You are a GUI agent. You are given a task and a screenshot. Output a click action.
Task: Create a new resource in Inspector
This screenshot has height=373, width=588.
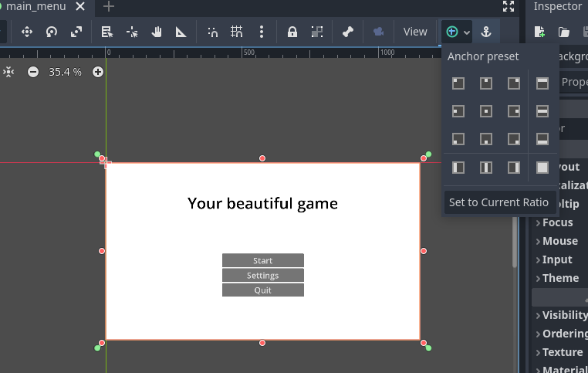point(539,32)
